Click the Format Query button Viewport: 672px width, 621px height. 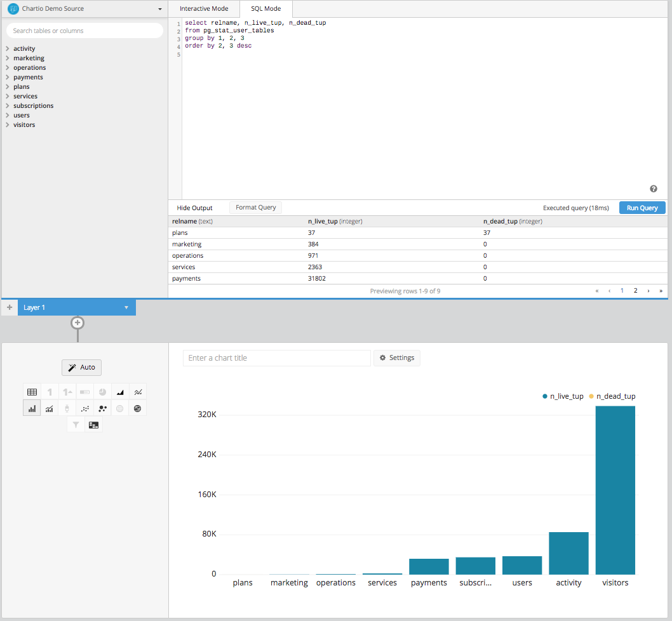pos(255,208)
